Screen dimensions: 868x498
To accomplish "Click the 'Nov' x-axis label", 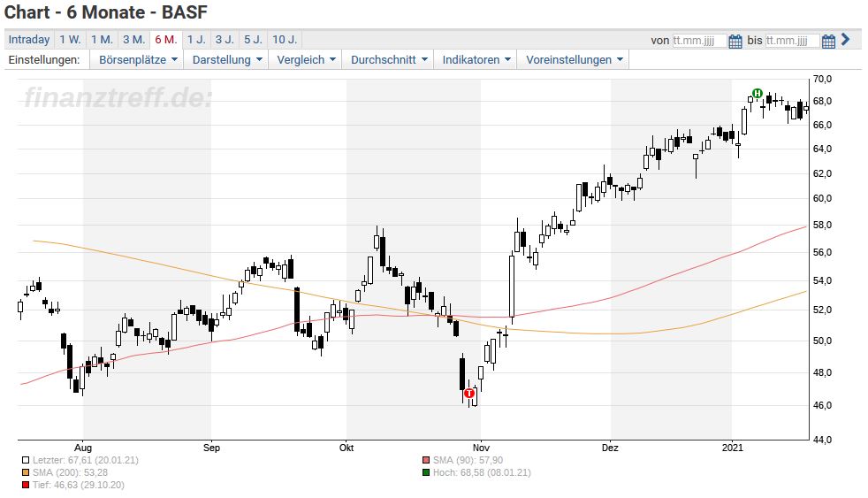I will point(481,448).
